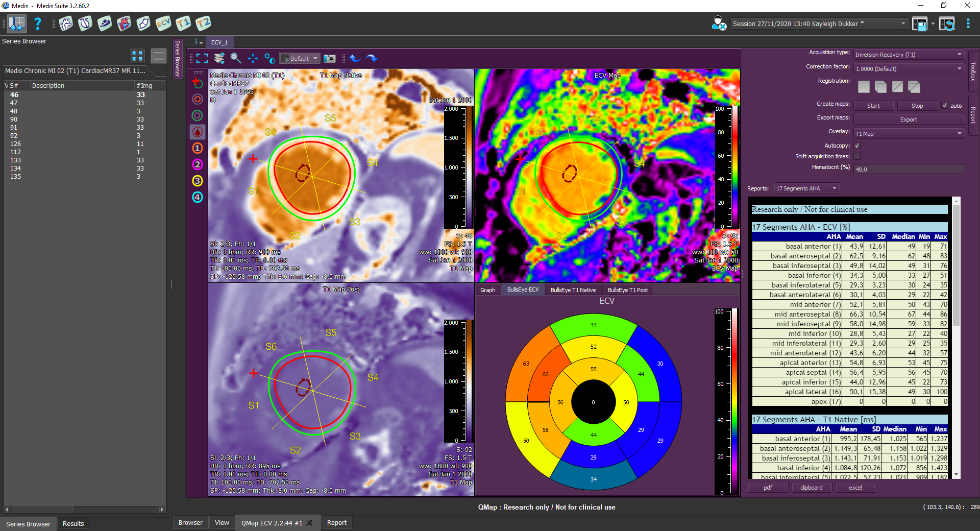Viewport: 980px width, 531px height.
Task: Open the Graph tab
Action: click(487, 290)
